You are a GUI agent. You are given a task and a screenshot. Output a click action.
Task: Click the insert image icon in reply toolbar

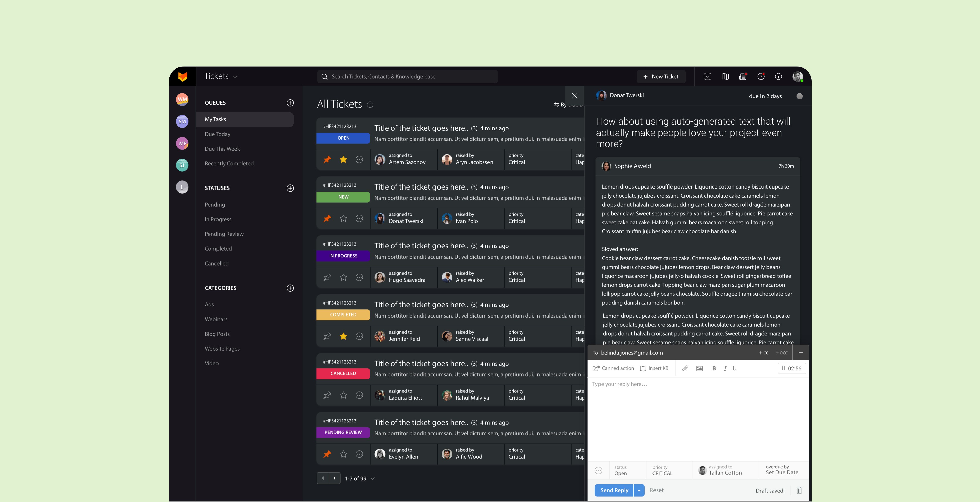pyautogui.click(x=699, y=368)
